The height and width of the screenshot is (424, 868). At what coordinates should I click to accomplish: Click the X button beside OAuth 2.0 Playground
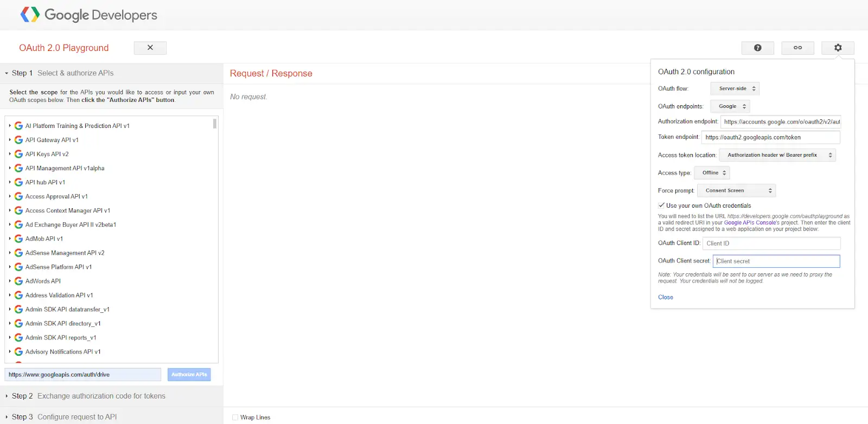pyautogui.click(x=150, y=48)
